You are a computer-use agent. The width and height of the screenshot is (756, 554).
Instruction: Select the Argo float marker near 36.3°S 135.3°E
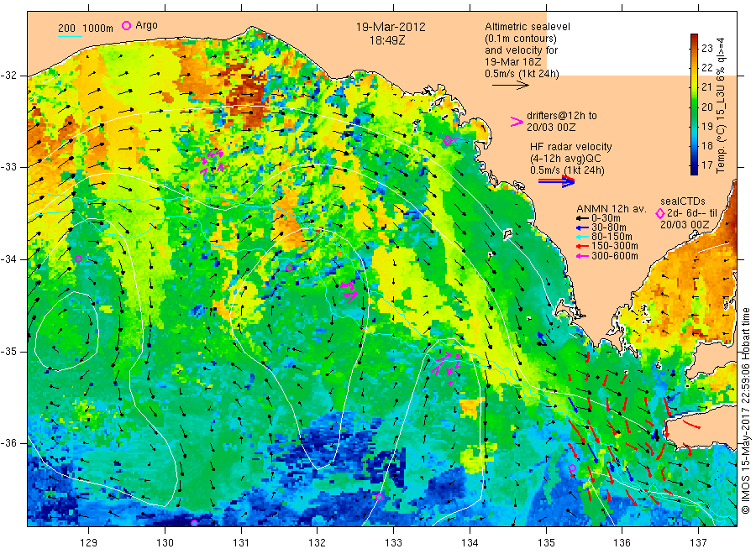(572, 468)
